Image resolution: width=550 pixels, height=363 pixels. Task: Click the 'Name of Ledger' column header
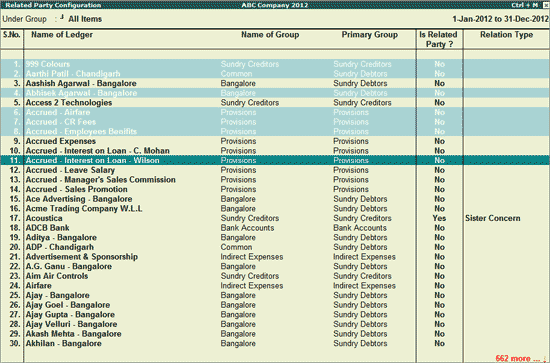coord(62,35)
